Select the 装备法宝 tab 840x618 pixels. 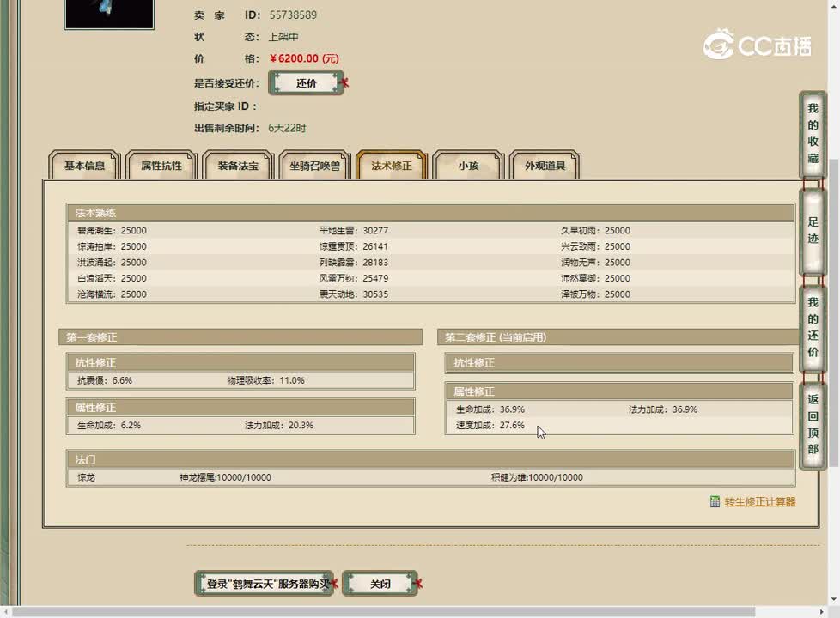coord(238,166)
